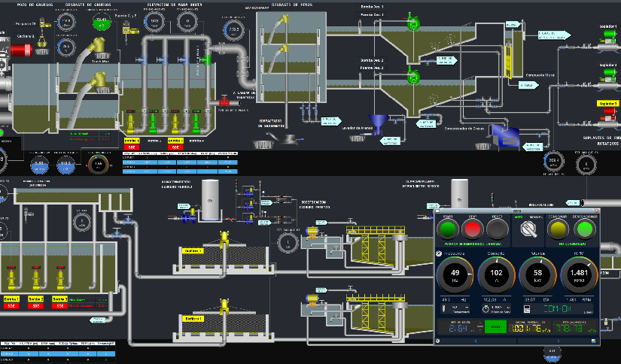Close the pump popup with red X
Viewport: 621px width, 364px height.
point(597,211)
